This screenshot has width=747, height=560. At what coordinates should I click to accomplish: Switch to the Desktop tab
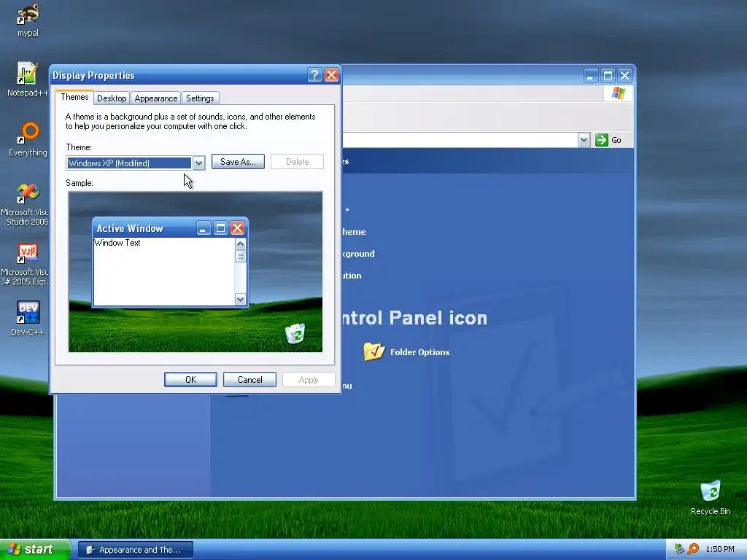pos(112,98)
